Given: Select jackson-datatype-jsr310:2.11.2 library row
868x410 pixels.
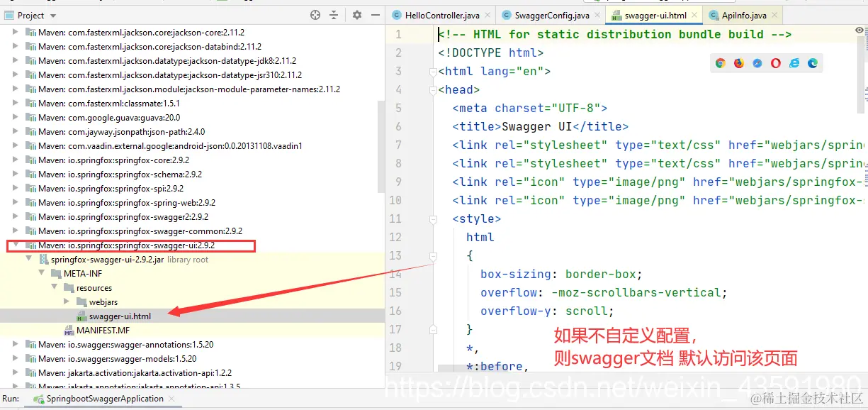Looking at the screenshot, I should (193, 75).
